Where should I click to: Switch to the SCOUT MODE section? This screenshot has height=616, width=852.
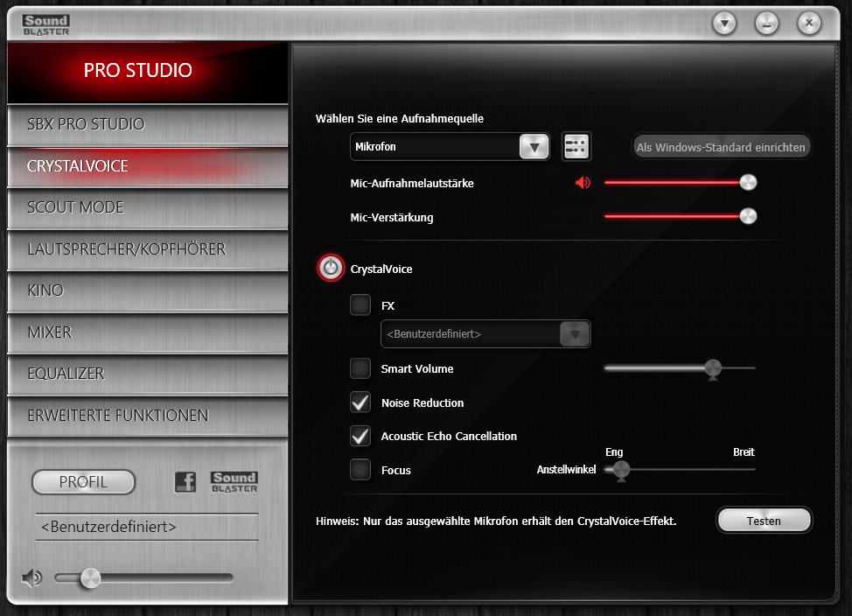click(x=147, y=207)
